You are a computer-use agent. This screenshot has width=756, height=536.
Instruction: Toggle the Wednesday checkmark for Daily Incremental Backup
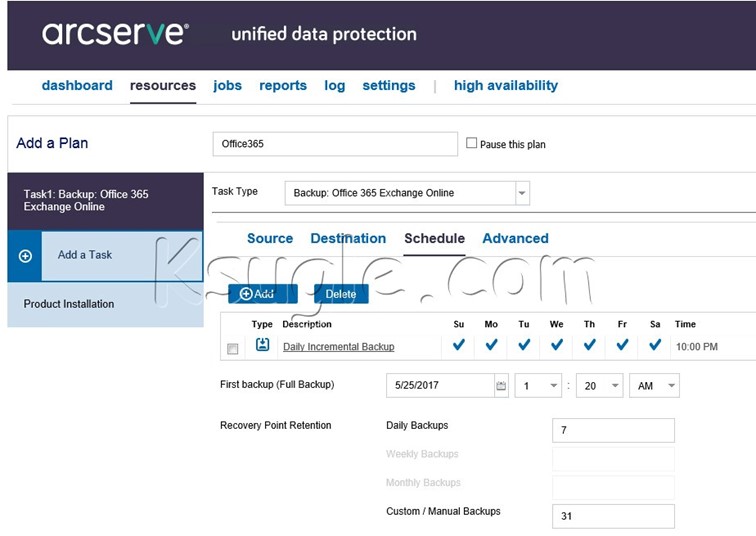pyautogui.click(x=557, y=345)
